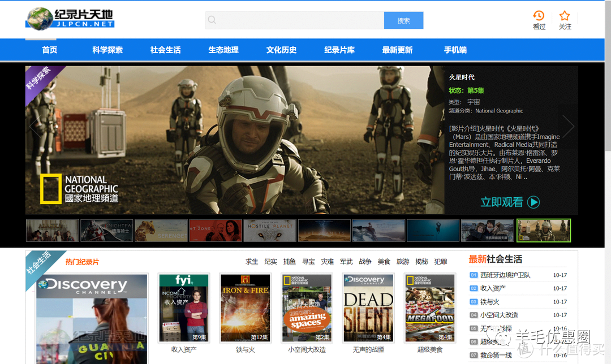611x364 pixels.
Task: Go to 最新更新 in the navigation bar
Action: coord(397,50)
